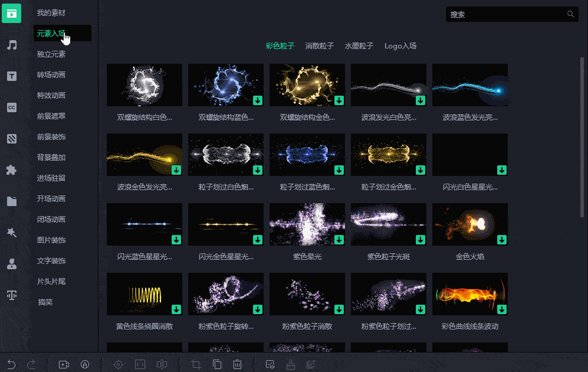This screenshot has width=588, height=372.
Task: Select 文字装饰 category
Action: pyautogui.click(x=51, y=260)
